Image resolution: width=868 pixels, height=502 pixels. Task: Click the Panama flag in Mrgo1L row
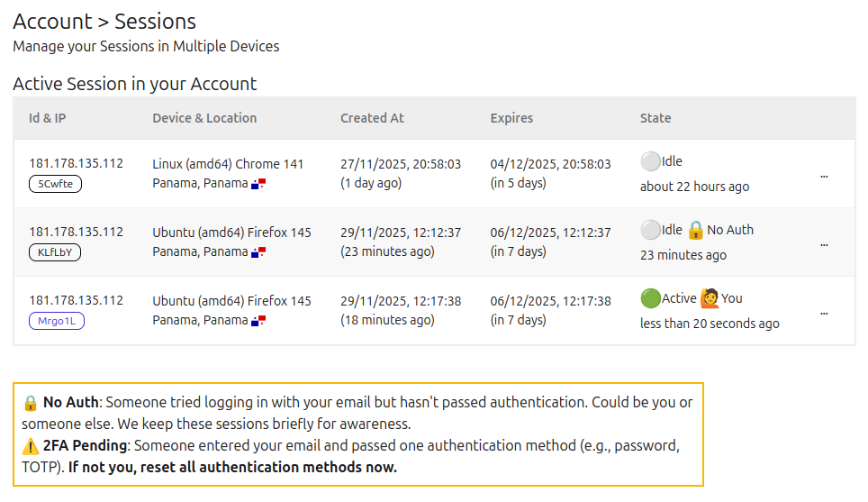point(259,321)
